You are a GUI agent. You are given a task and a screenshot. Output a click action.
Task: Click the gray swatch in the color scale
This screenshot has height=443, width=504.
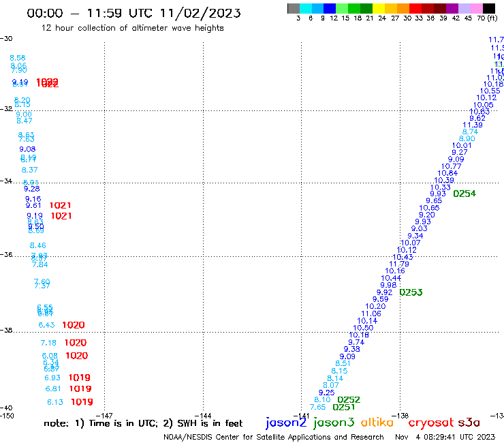pos(294,8)
